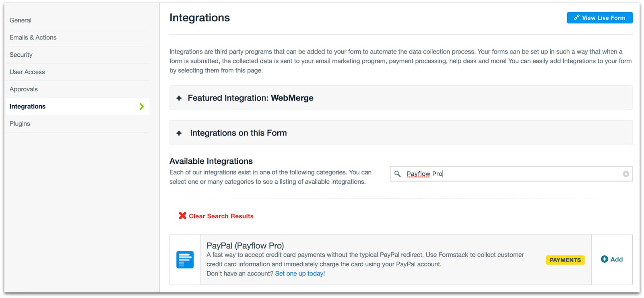This screenshot has height=298, width=644.
Task: Click the red X clear search icon
Action: 183,216
